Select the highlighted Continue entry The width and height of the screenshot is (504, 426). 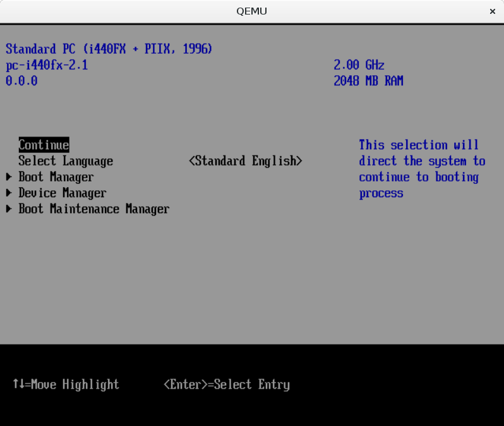pyautogui.click(x=44, y=145)
